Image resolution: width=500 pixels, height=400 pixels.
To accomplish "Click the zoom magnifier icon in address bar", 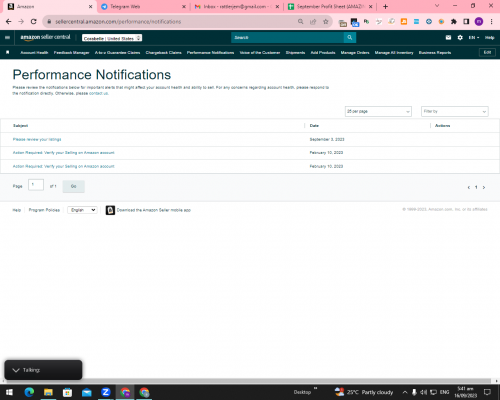I will (x=300, y=21).
